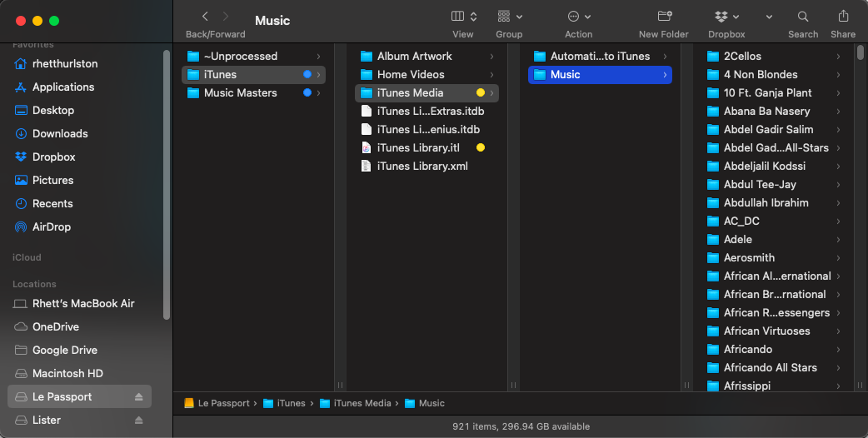Go to iTunes in path bar
This screenshot has height=438, width=868.
[285, 403]
